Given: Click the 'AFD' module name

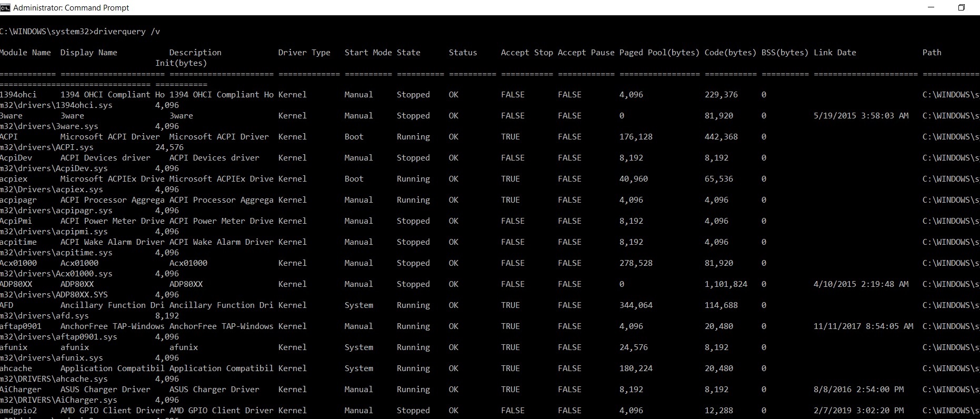Looking at the screenshot, I should pyautogui.click(x=7, y=305).
